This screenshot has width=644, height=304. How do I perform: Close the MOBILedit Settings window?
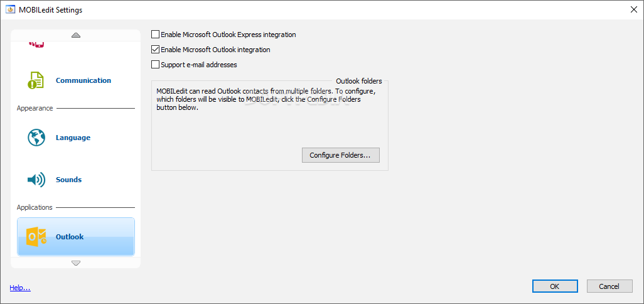(x=633, y=9)
